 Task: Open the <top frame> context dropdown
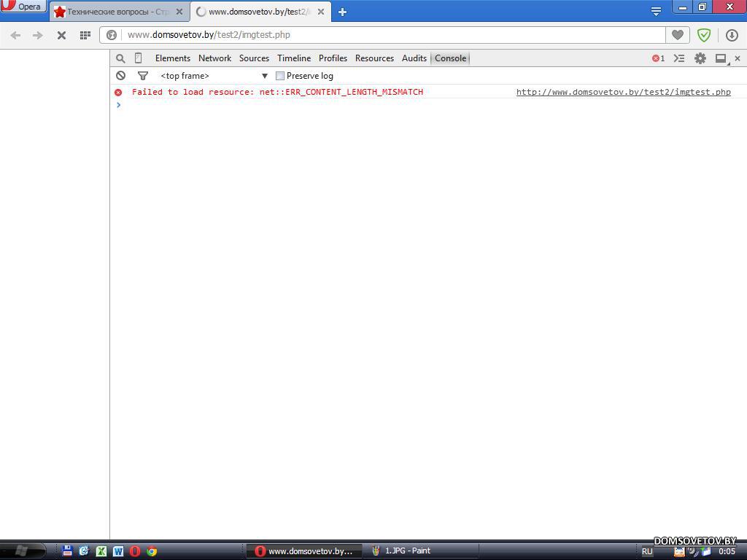214,76
